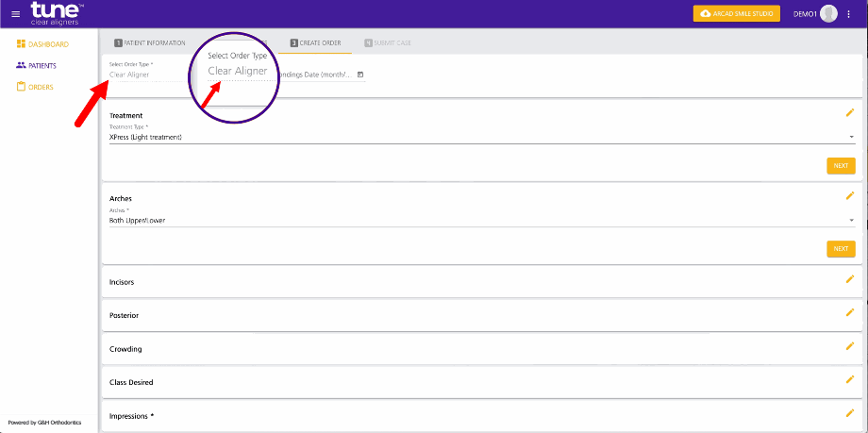Edit Impressions with pencil icon
The height and width of the screenshot is (433, 868).
850,412
